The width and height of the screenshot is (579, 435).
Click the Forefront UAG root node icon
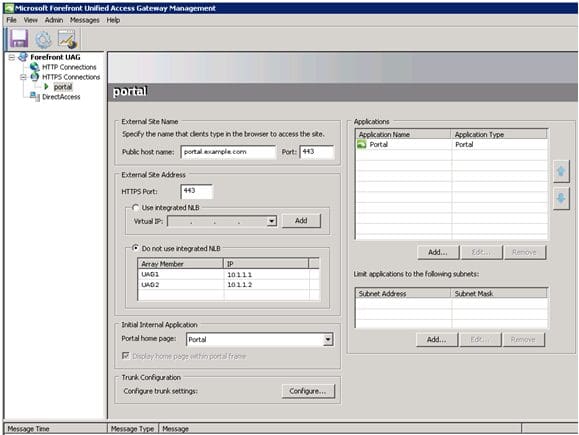point(23,57)
